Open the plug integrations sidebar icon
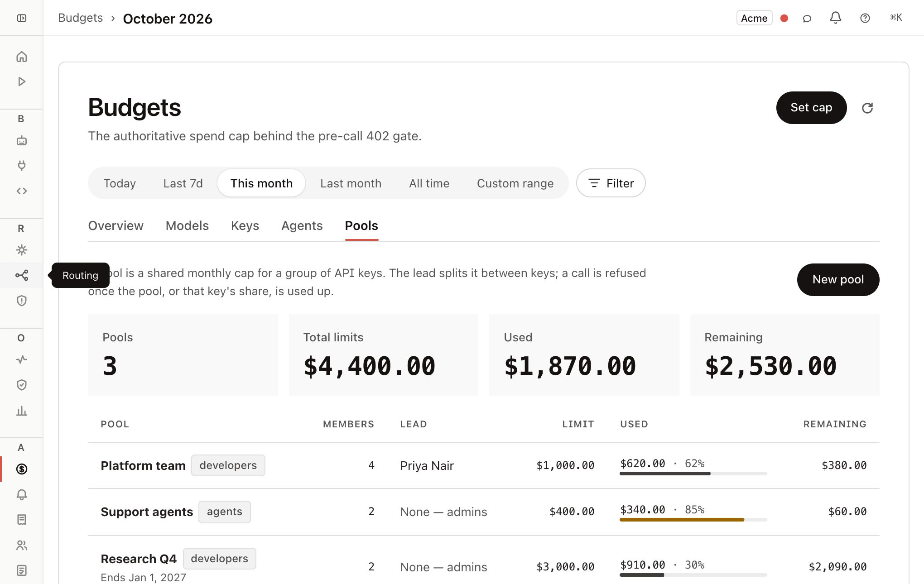Viewport: 924px width, 584px height. coord(21,166)
